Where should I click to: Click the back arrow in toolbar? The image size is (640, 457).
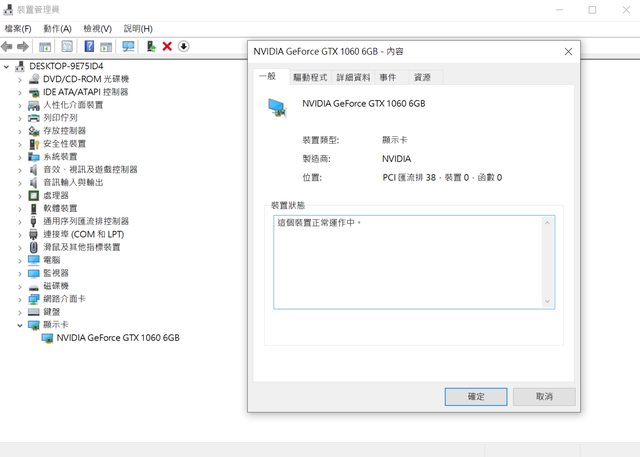7,46
